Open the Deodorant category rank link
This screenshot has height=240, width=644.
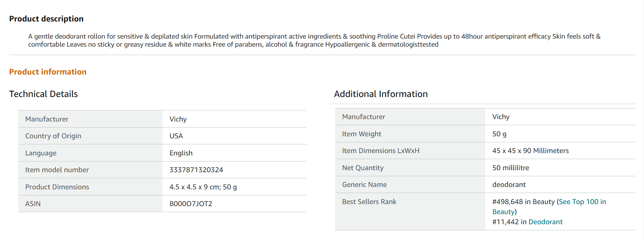(x=545, y=222)
